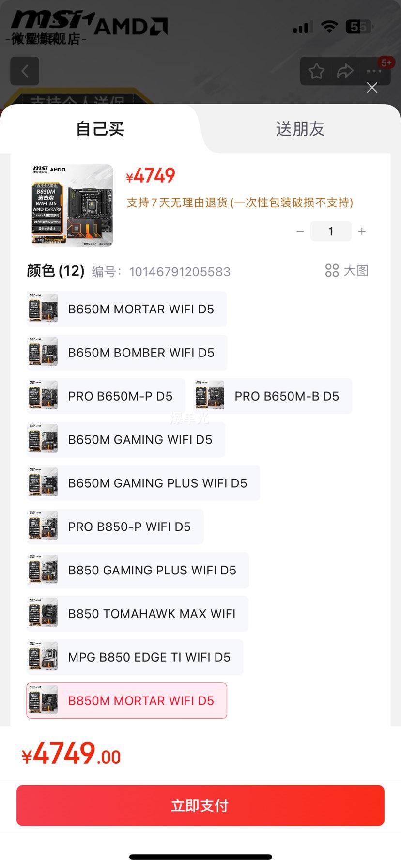This screenshot has width=401, height=868.
Task: Edit the quantity number field
Action: pos(331,231)
